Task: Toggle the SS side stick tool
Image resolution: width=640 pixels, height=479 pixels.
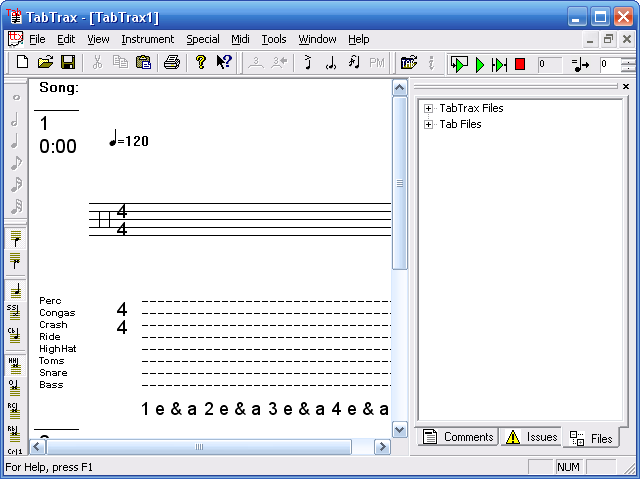Action: [x=14, y=312]
